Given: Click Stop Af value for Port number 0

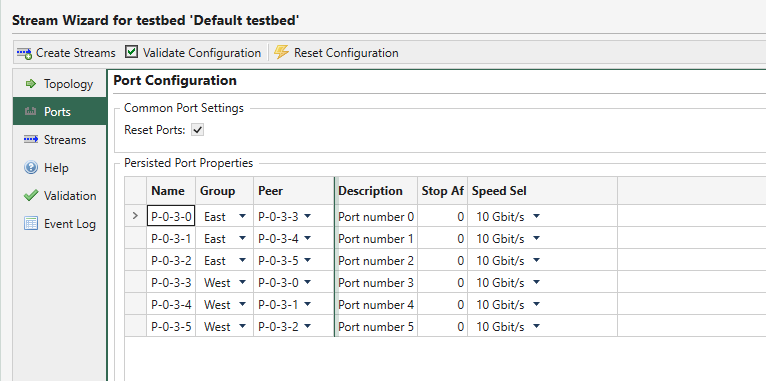Looking at the screenshot, I should [443, 216].
